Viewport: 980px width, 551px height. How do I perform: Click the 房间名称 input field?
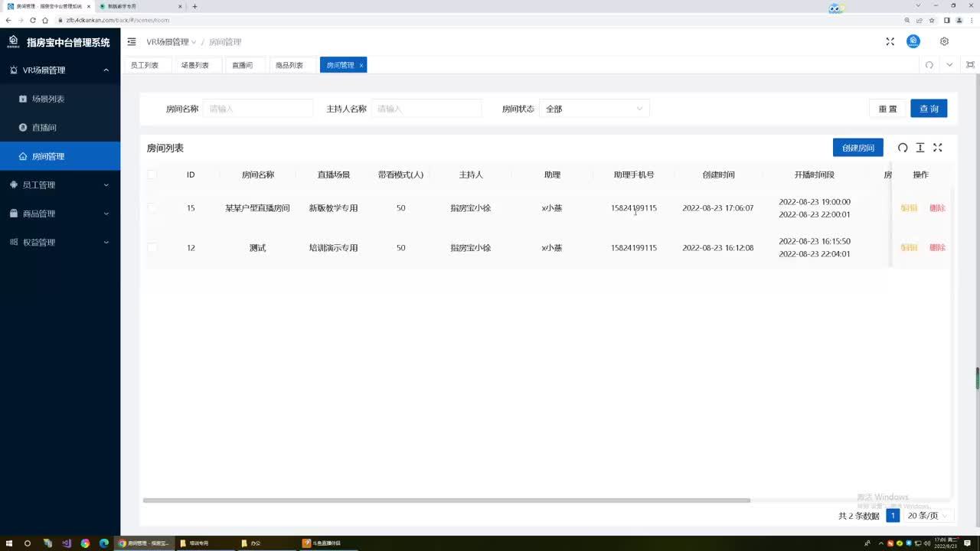click(x=258, y=109)
